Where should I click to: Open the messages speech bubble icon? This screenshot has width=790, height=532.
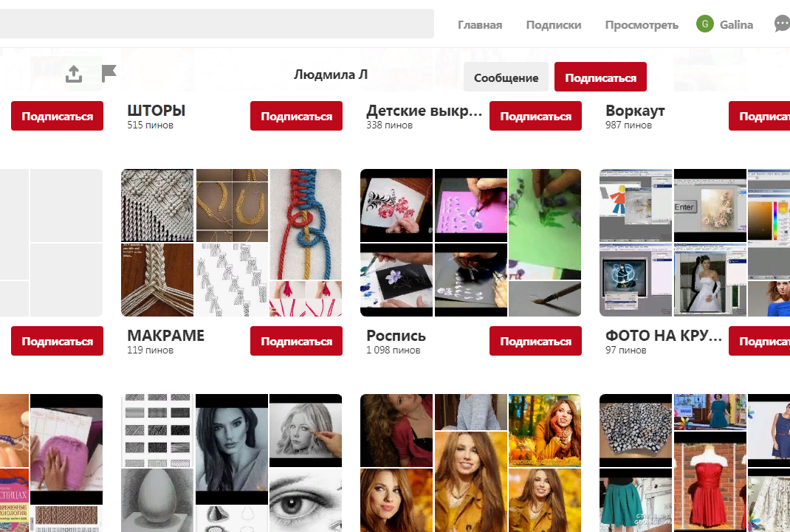click(782, 24)
